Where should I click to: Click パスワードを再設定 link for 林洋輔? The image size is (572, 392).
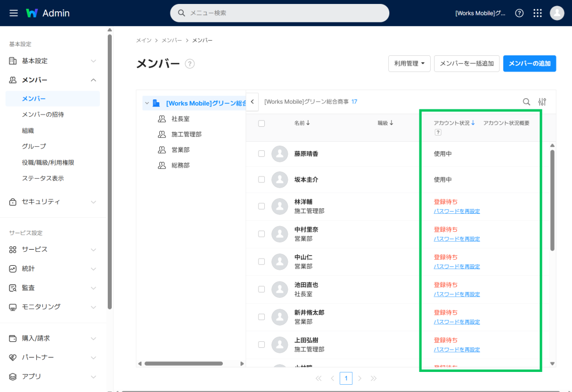coord(457,211)
